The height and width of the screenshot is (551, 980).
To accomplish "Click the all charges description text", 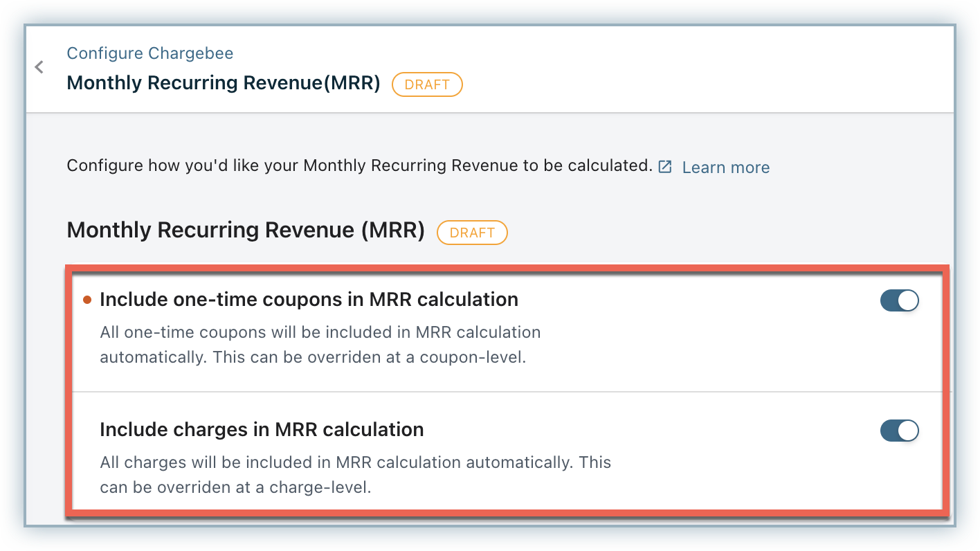I will pos(355,474).
